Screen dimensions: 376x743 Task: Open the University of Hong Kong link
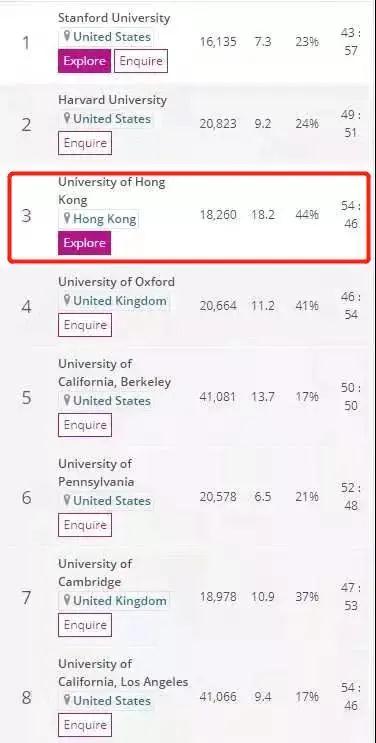pos(111,191)
